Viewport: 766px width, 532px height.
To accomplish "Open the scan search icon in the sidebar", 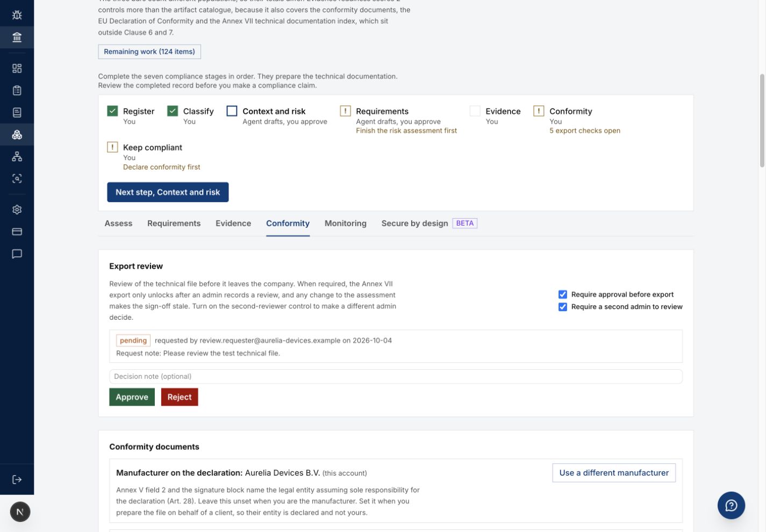I will click(x=17, y=178).
